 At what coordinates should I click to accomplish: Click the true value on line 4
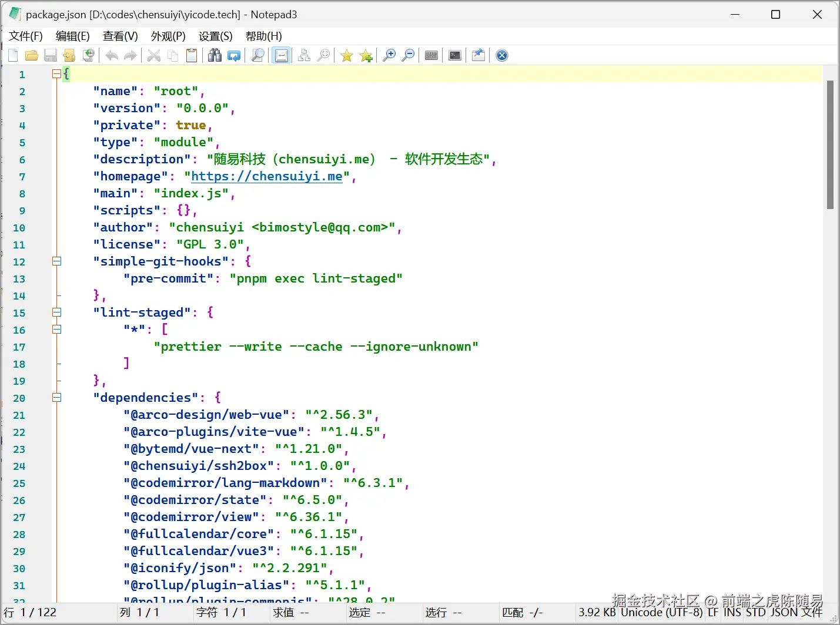191,125
